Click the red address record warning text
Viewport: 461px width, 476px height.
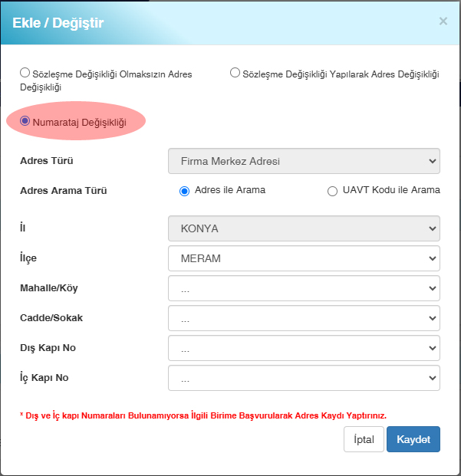(203, 415)
